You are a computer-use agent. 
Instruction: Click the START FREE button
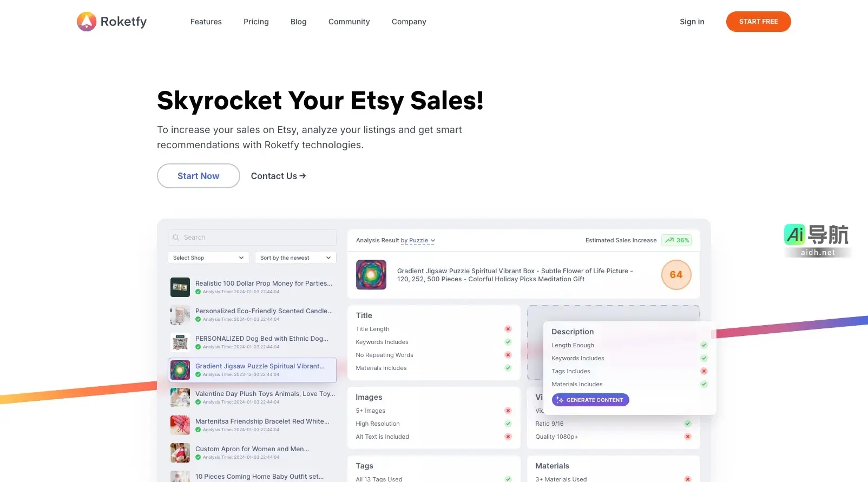click(x=759, y=22)
